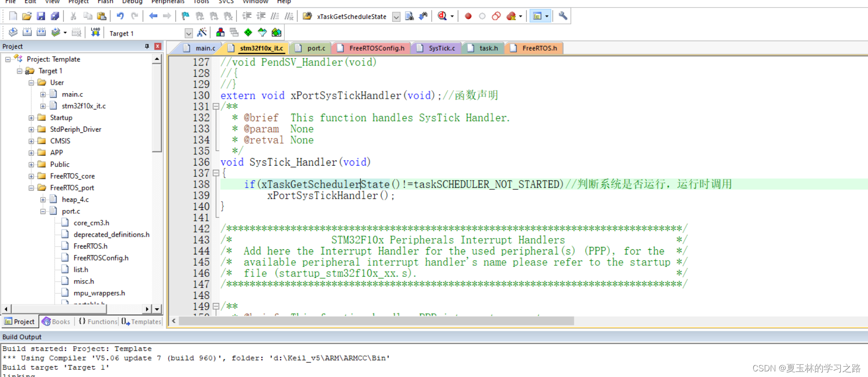Collapse the User folder in the project tree
Screen dimensions: 868x377
(31, 83)
